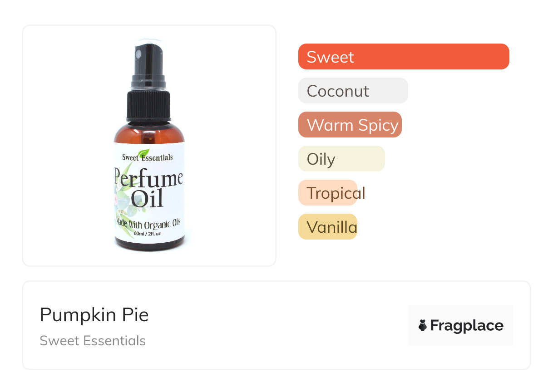
Task: Select the Oily accord bar
Action: click(x=341, y=159)
